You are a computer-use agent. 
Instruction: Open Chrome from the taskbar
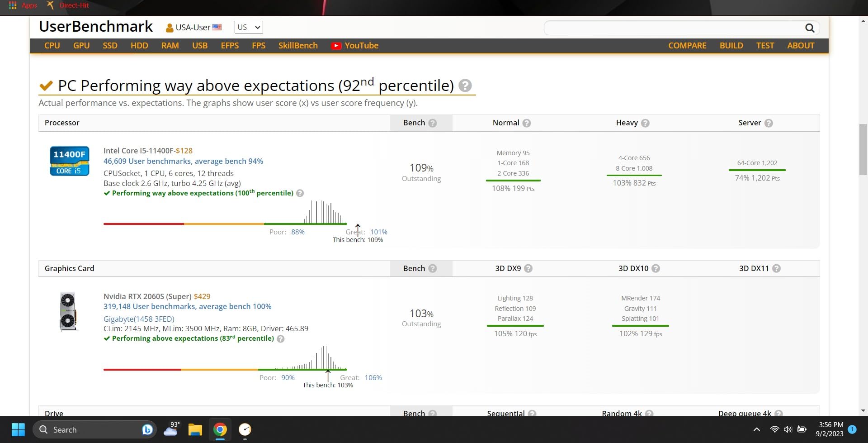pos(220,429)
